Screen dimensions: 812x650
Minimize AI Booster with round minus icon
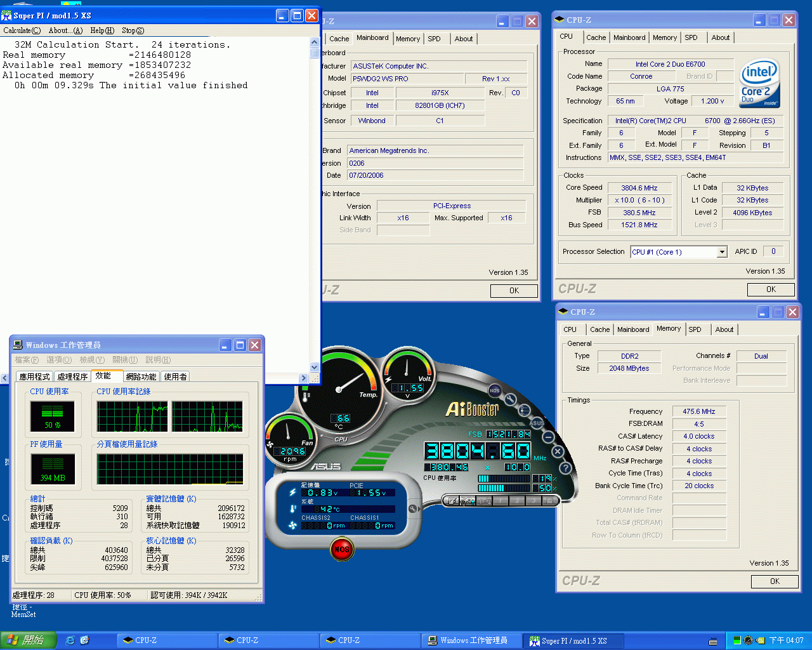tap(549, 437)
